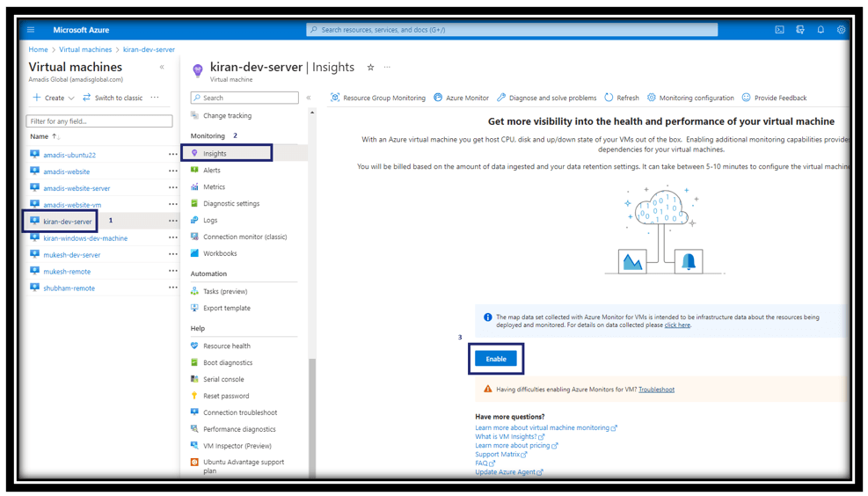Open Boot diagnostics menu item
This screenshot has height=496, width=868.
[228, 362]
